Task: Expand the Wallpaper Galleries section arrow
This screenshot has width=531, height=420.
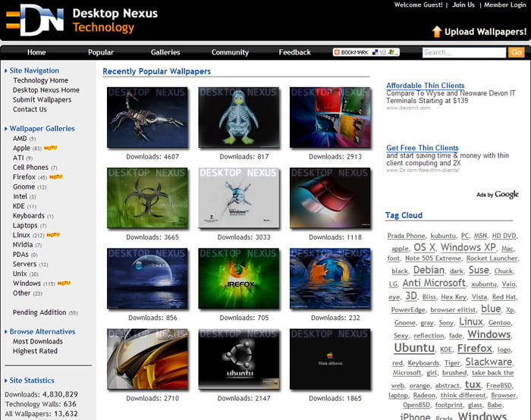Action: point(6,129)
